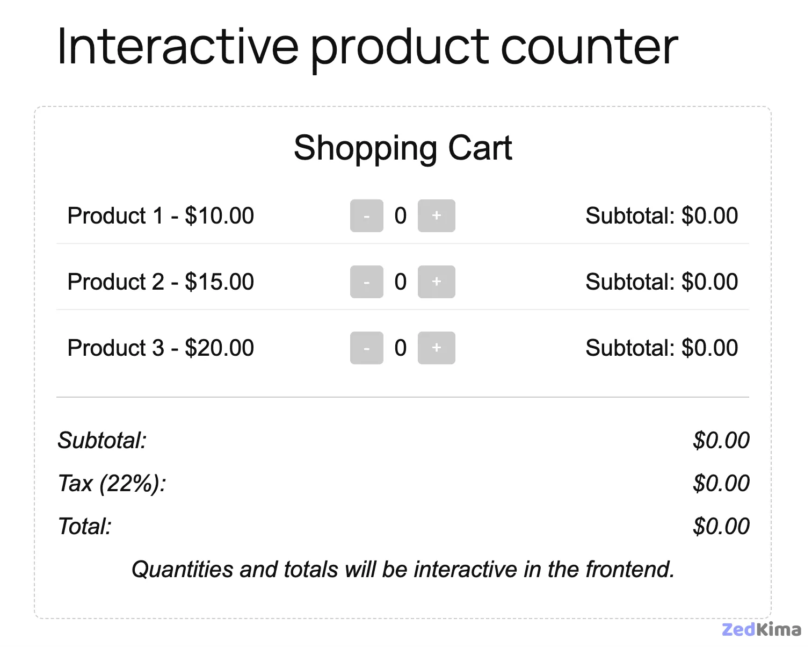Increase Product 1 quantity with plus button

436,216
